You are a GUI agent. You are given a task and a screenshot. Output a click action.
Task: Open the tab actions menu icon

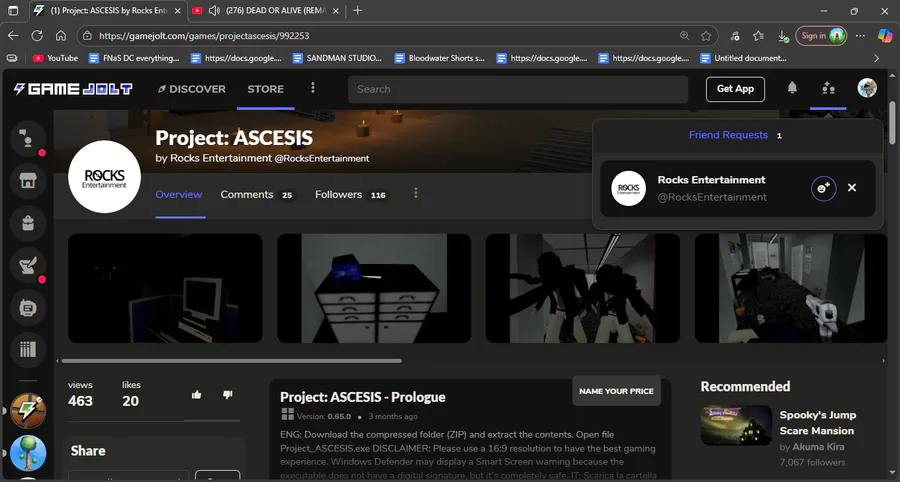click(x=13, y=10)
